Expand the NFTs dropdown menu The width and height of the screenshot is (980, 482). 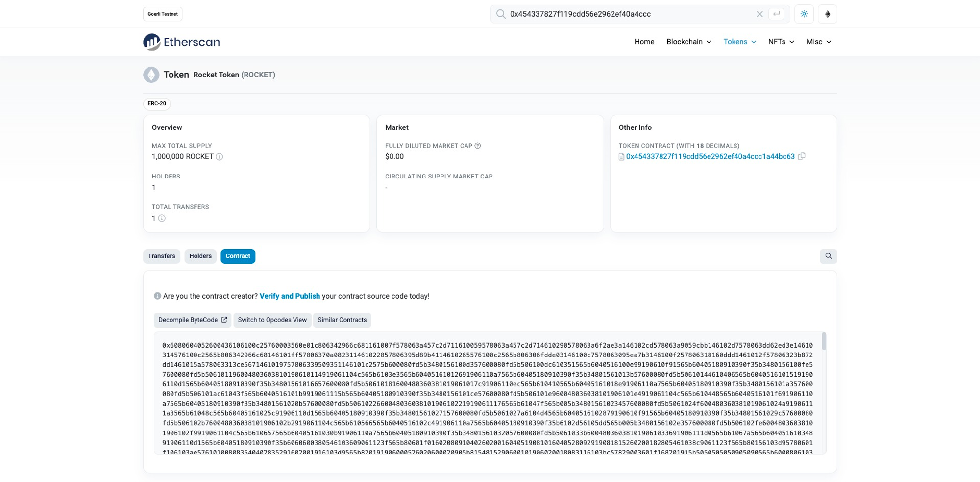point(781,42)
